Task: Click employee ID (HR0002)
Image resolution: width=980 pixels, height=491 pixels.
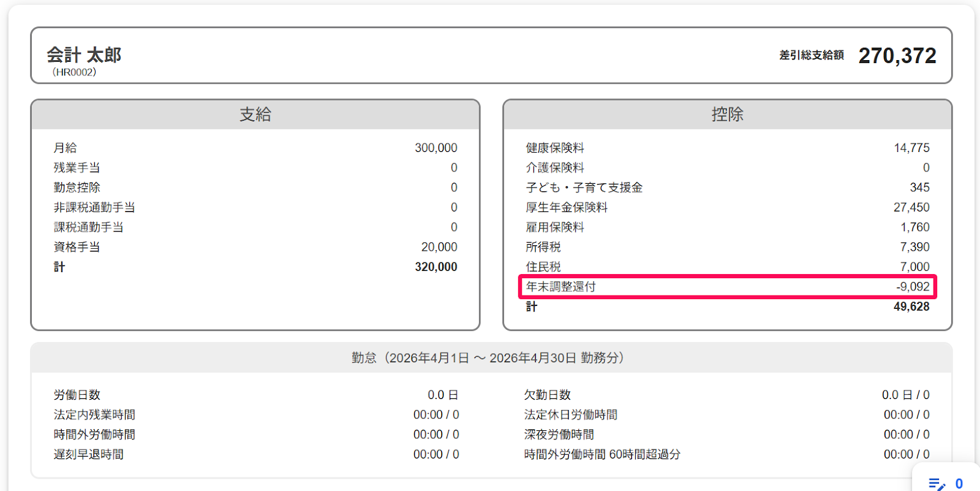Action: click(74, 72)
